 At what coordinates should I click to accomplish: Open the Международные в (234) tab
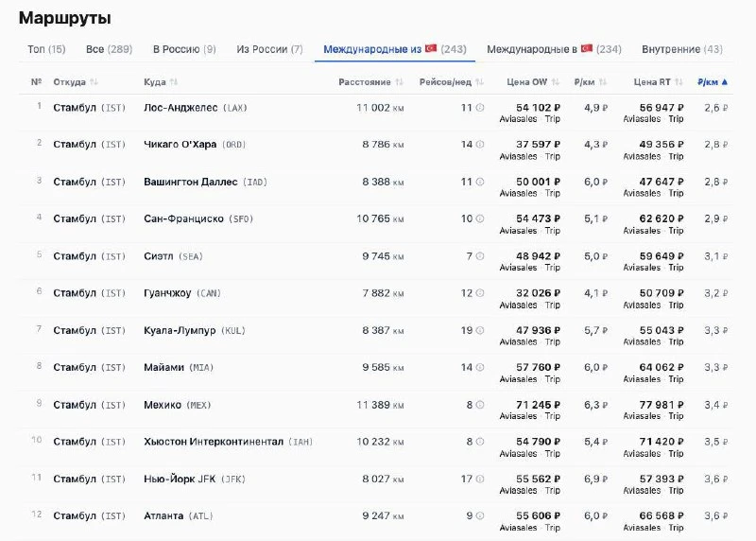coord(554,49)
